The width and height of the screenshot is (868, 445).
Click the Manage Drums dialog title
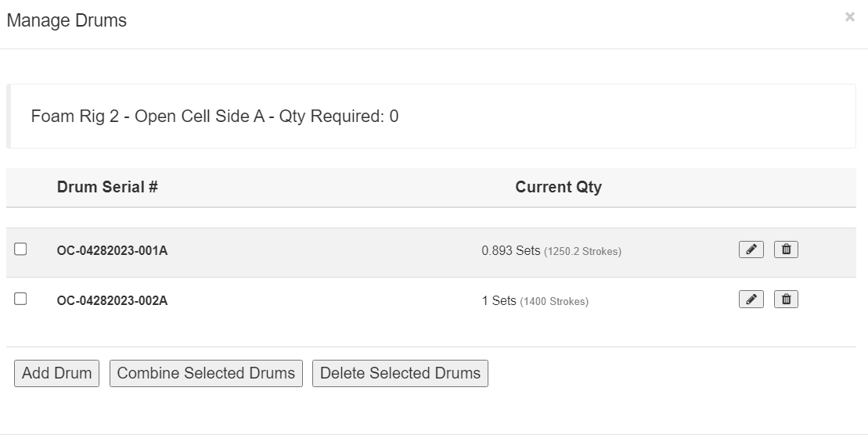pos(67,21)
